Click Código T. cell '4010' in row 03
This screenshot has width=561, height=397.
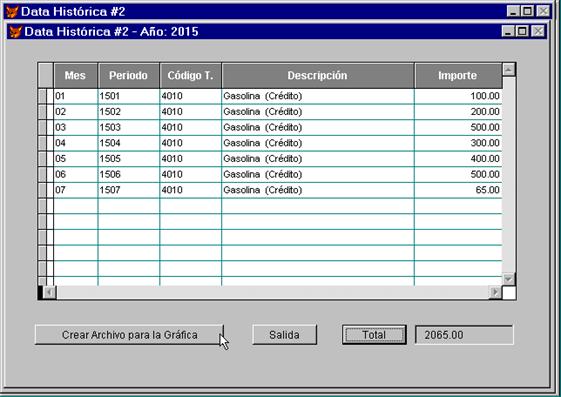190,127
